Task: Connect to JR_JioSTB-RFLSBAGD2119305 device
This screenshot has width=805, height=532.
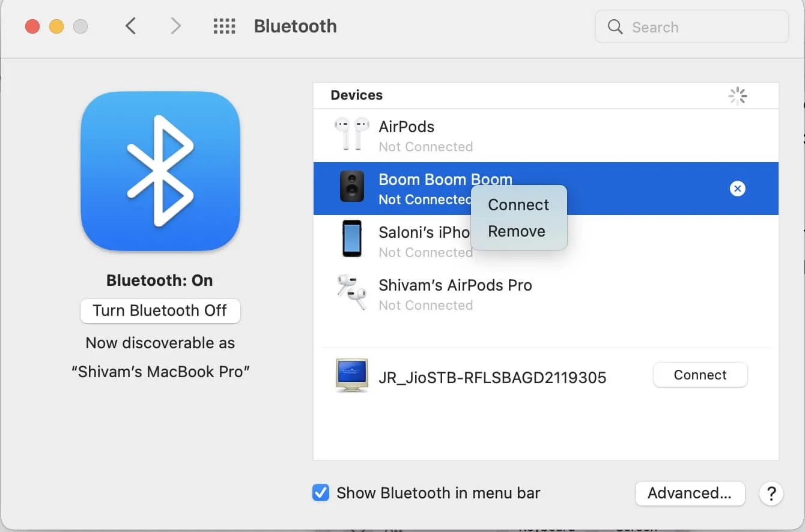Action: (700, 375)
